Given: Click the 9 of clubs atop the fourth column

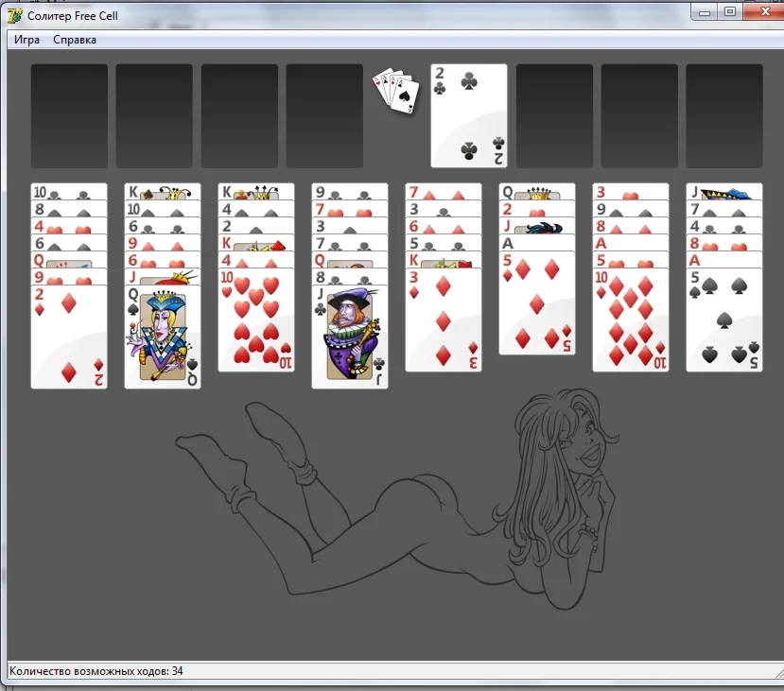Looking at the screenshot, I should tap(350, 192).
